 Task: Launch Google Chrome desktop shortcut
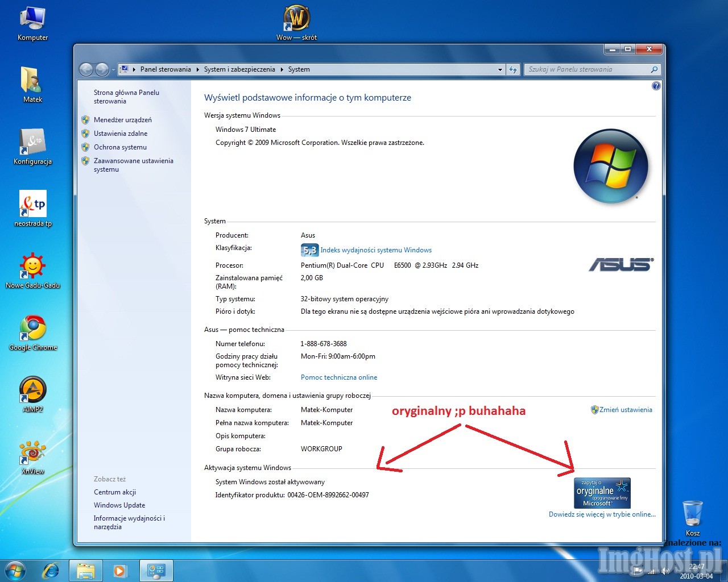33,332
